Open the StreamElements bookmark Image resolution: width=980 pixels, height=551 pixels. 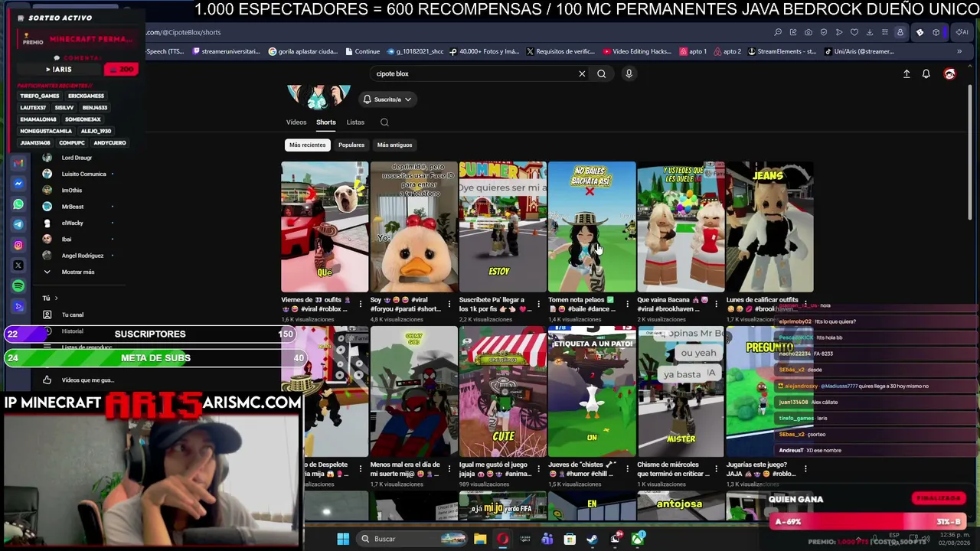pos(782,51)
